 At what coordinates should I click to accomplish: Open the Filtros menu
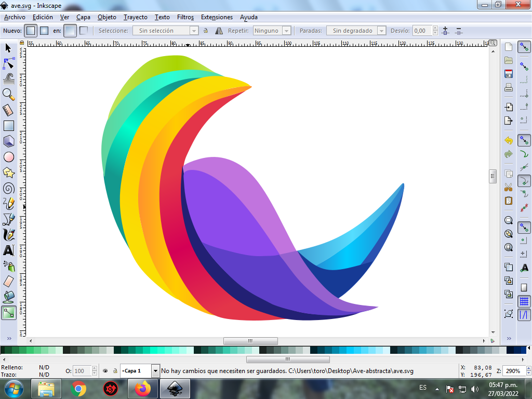coord(185,17)
